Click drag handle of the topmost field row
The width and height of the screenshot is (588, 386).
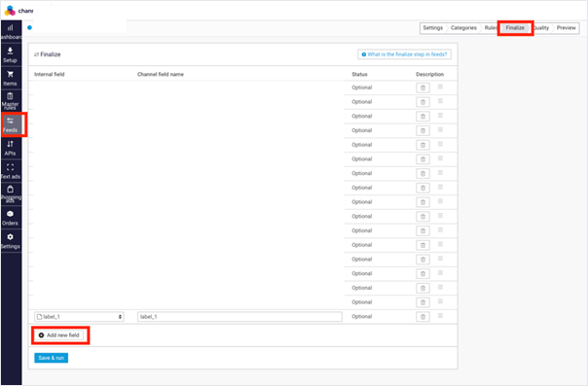[440, 87]
